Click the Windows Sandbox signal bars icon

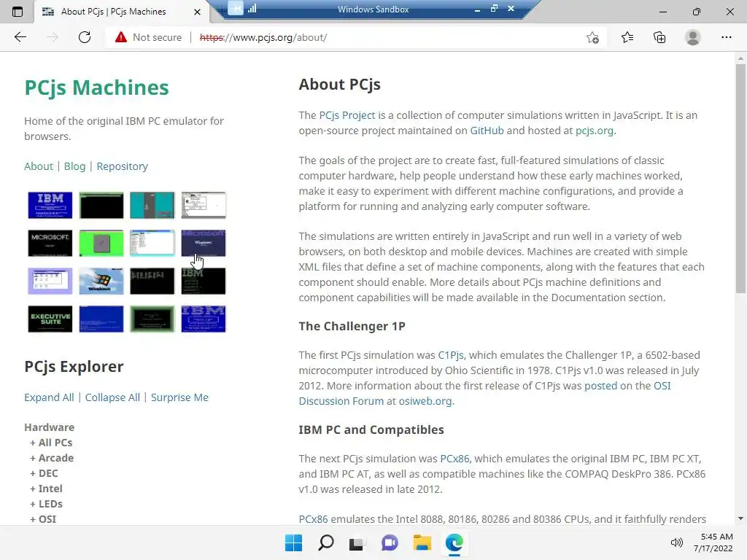252,8
